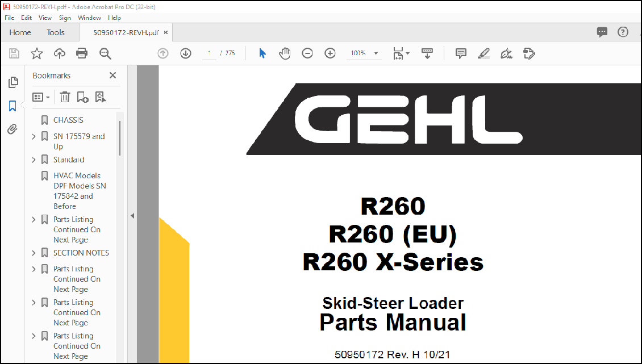The height and width of the screenshot is (364, 642).
Task: Open the View menu
Action: point(45,18)
